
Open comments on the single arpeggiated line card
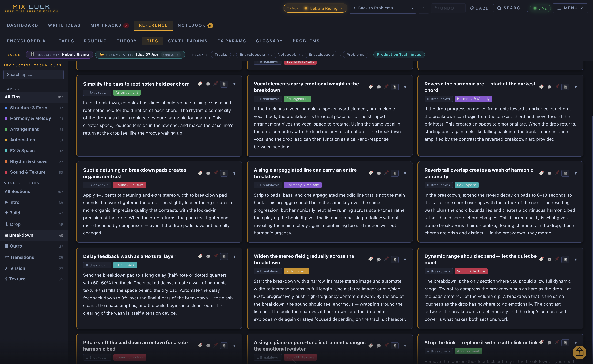tap(379, 173)
